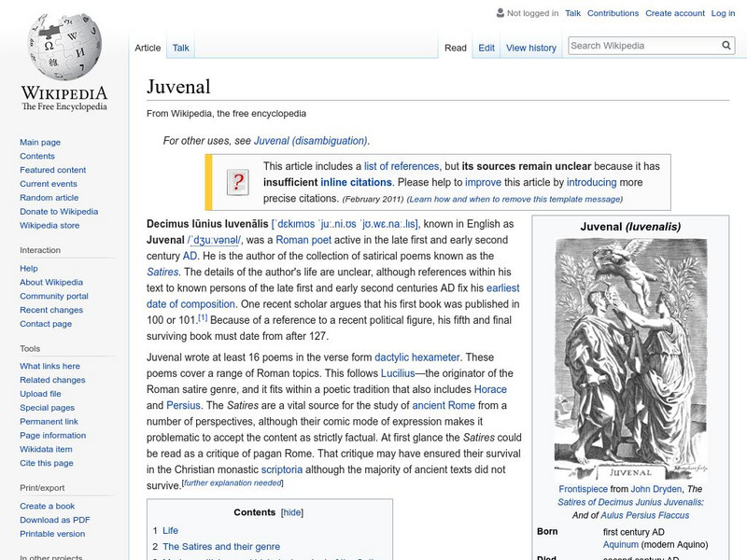
Task: Click the not logged in user icon
Action: click(x=500, y=13)
